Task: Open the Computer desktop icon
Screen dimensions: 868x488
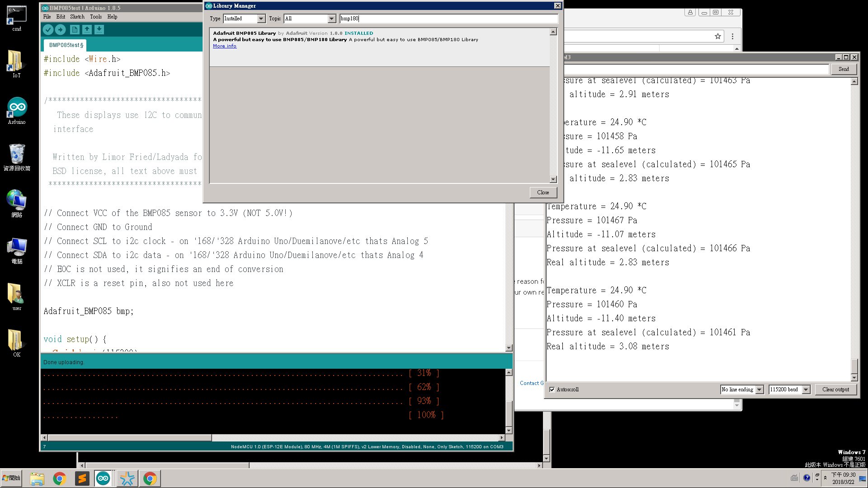Action: click(17, 250)
